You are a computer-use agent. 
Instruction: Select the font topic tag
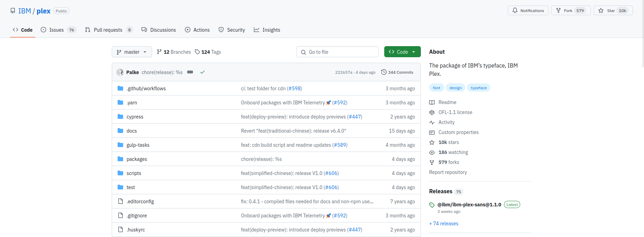(x=437, y=88)
